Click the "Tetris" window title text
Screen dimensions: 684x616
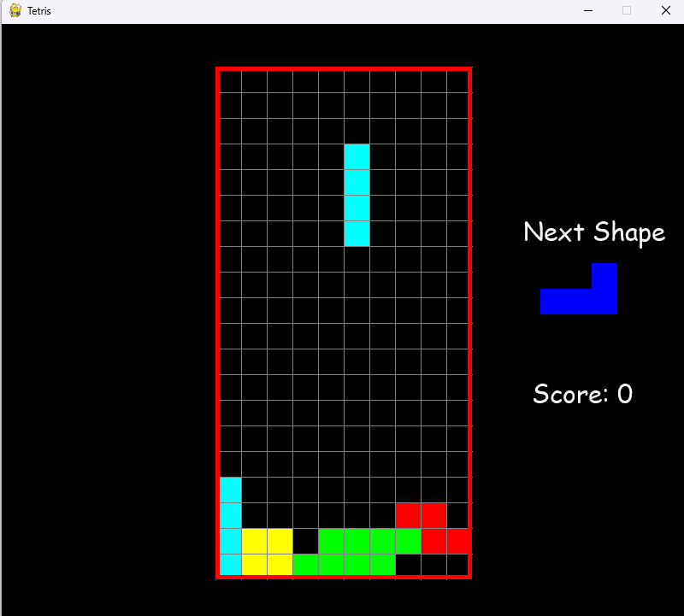click(39, 11)
